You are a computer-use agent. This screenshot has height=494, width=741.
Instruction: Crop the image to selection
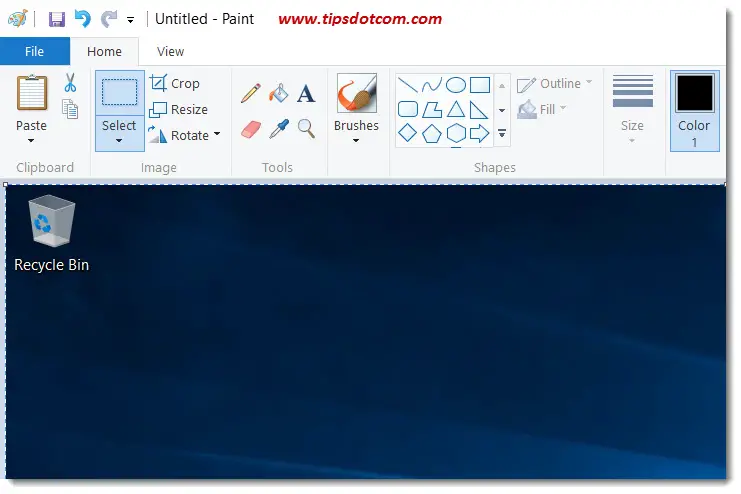click(x=175, y=83)
